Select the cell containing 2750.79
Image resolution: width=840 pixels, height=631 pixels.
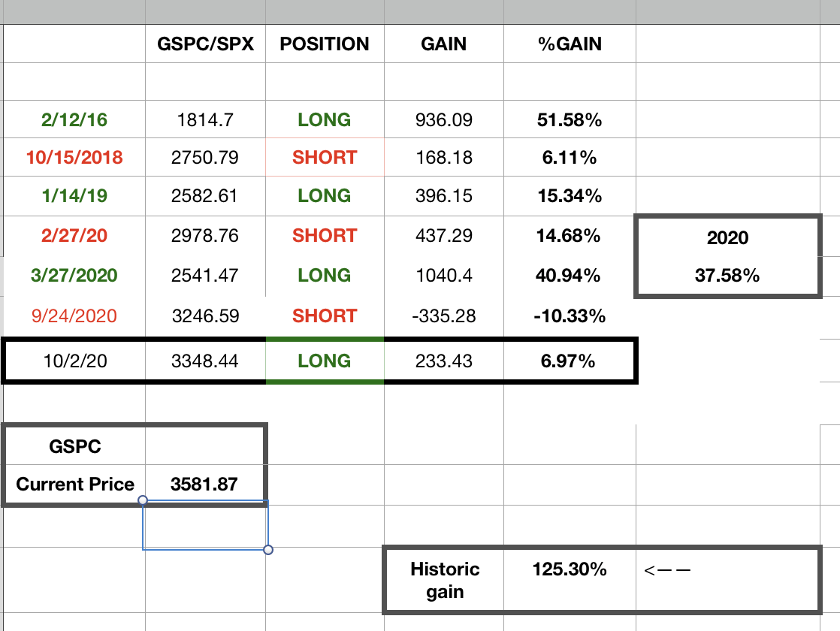205,158
